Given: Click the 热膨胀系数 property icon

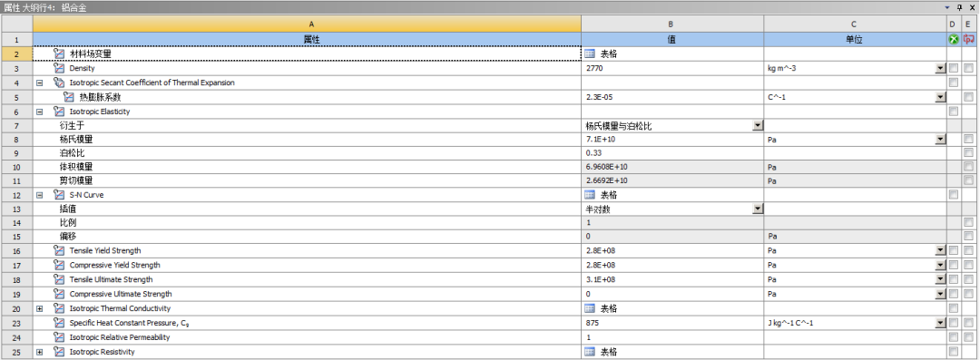Looking at the screenshot, I should (x=69, y=97).
